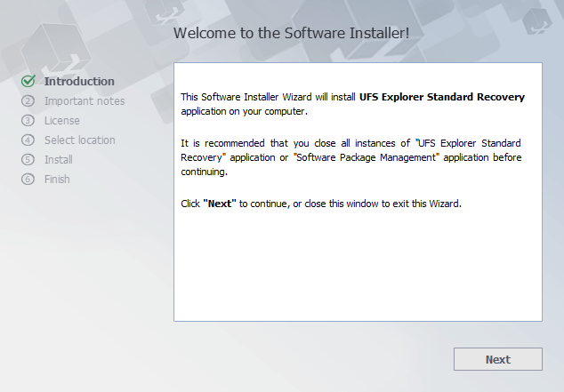Viewport: 564px width, 392px height.
Task: Click the quoted Software Package Management text
Action: [x=367, y=157]
